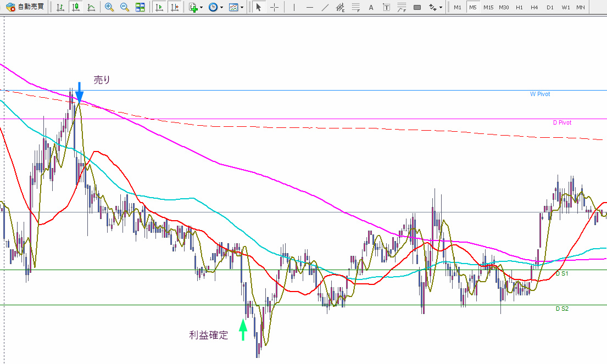Choose the D1 timeframe button

point(550,7)
